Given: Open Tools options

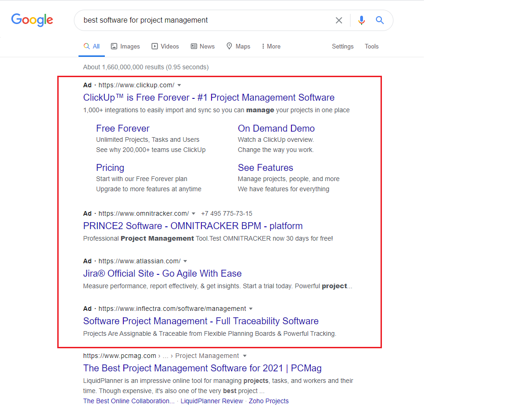Looking at the screenshot, I should coord(371,47).
